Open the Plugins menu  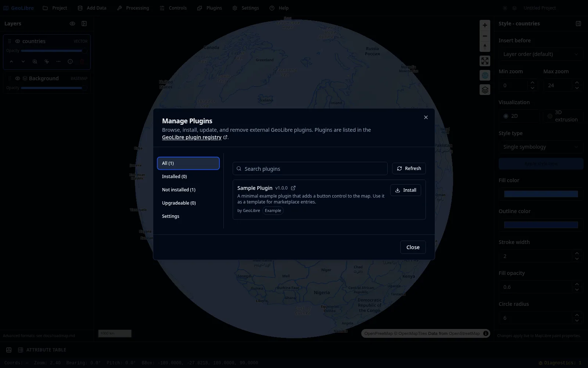pyautogui.click(x=209, y=8)
